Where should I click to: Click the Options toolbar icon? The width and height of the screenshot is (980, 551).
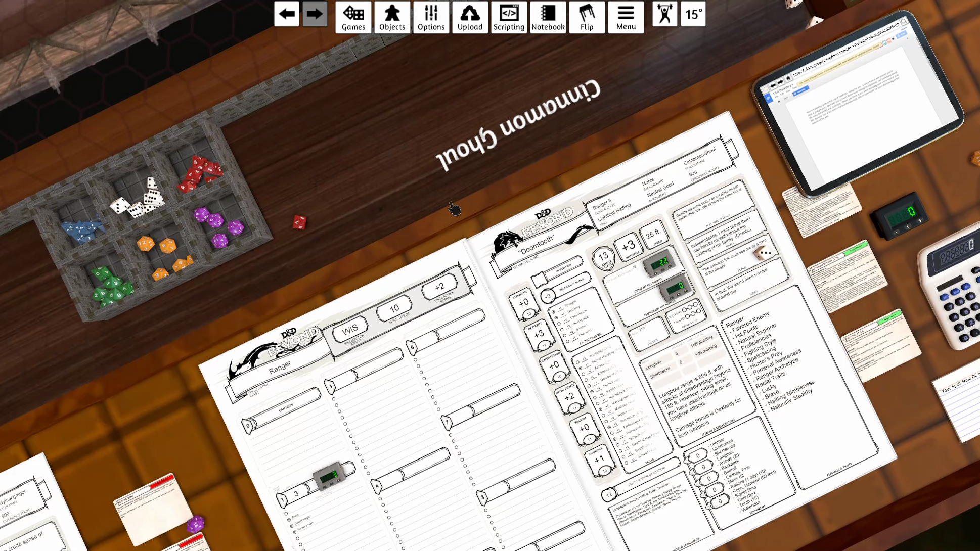pyautogui.click(x=431, y=17)
